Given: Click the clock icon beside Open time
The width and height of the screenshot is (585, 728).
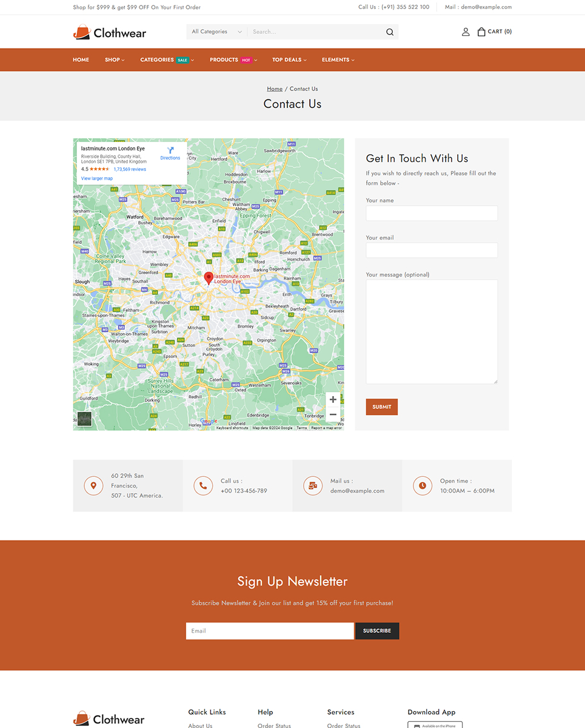Looking at the screenshot, I should coord(423,486).
